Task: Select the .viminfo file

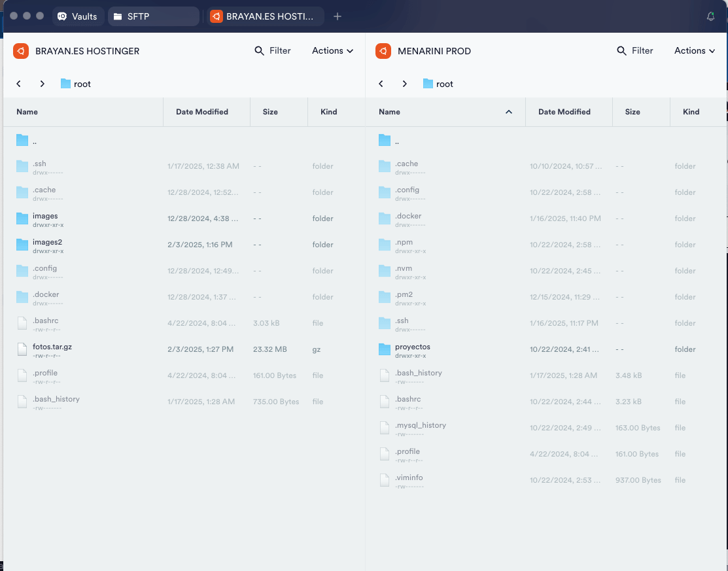Action: click(546, 480)
